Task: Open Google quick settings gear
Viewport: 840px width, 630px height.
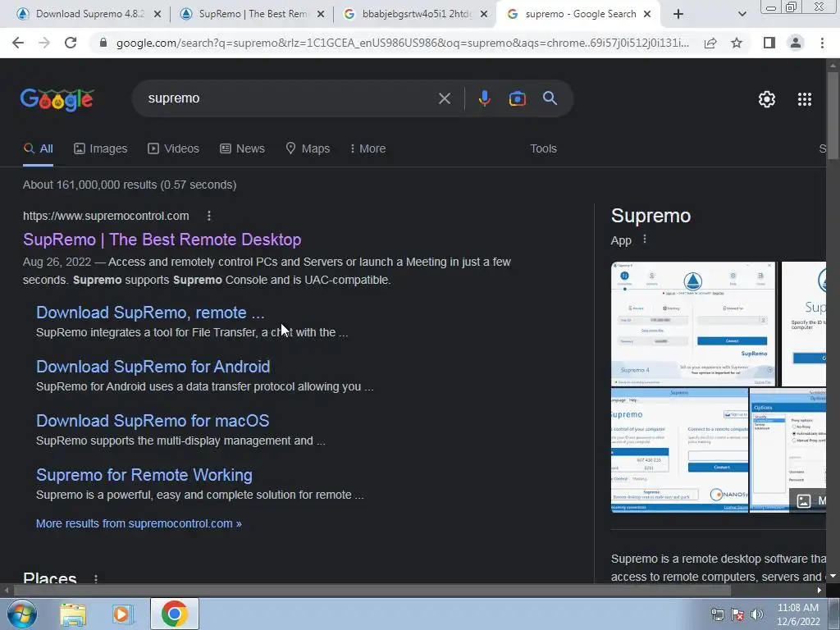Action: point(767,99)
